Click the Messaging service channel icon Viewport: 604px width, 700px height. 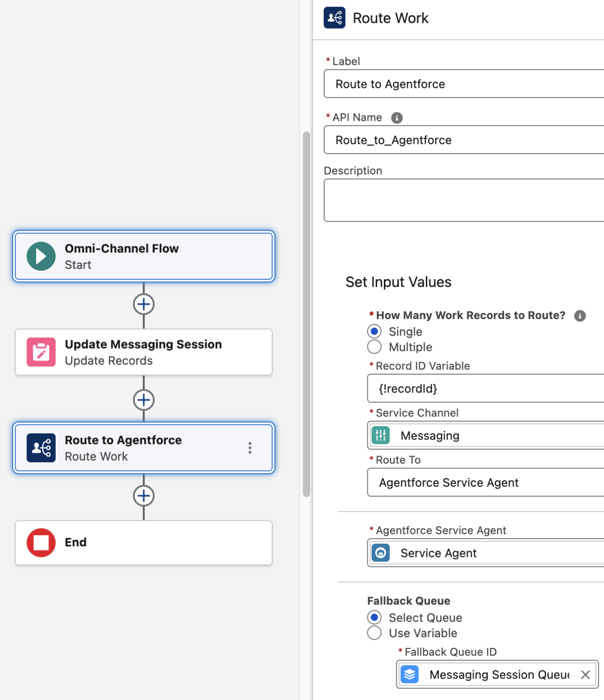(381, 435)
